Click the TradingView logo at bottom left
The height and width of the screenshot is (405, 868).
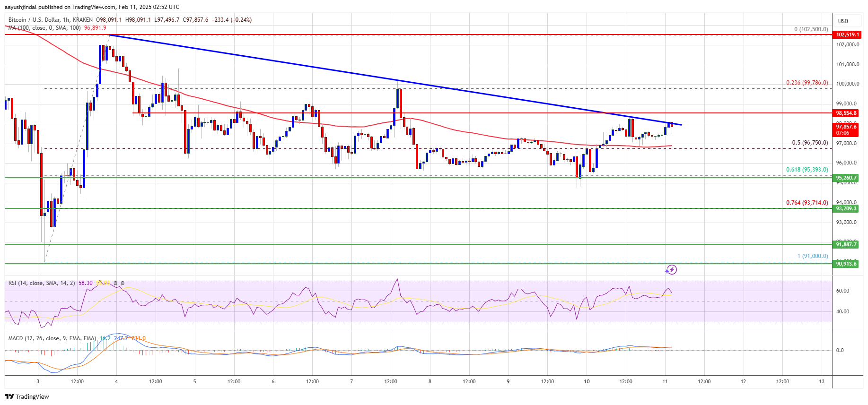click(x=27, y=396)
